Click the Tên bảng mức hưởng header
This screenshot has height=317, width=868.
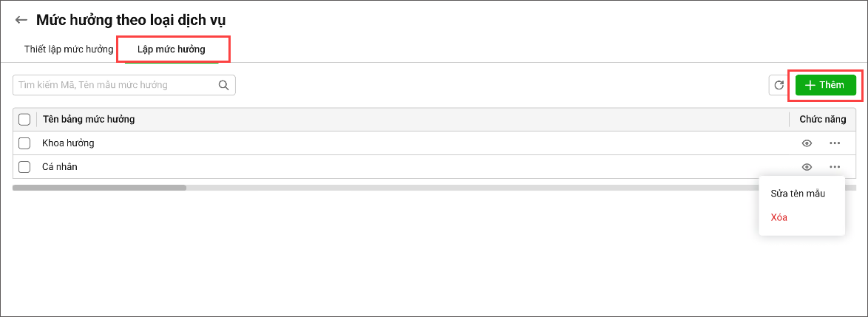(x=88, y=120)
